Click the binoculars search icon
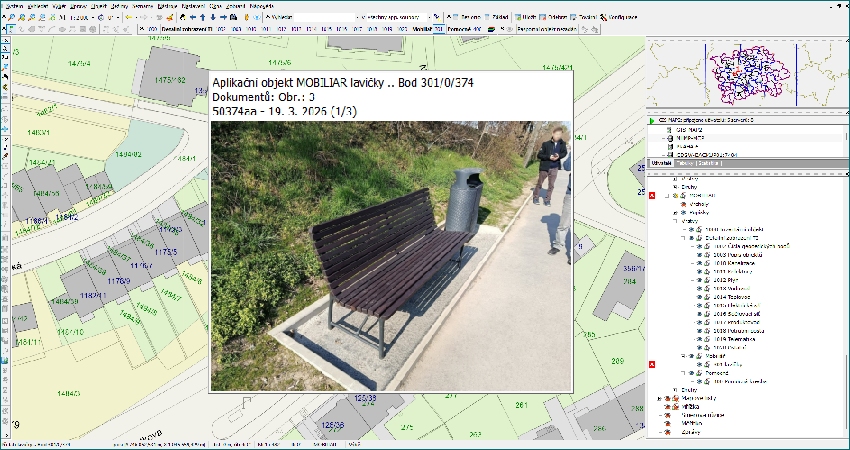 click(x=234, y=17)
